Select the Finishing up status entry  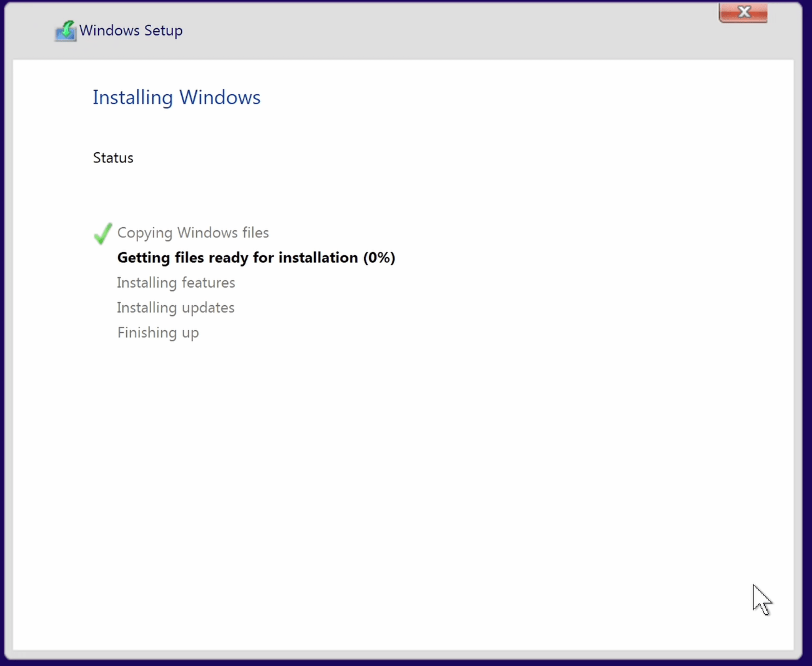(157, 332)
